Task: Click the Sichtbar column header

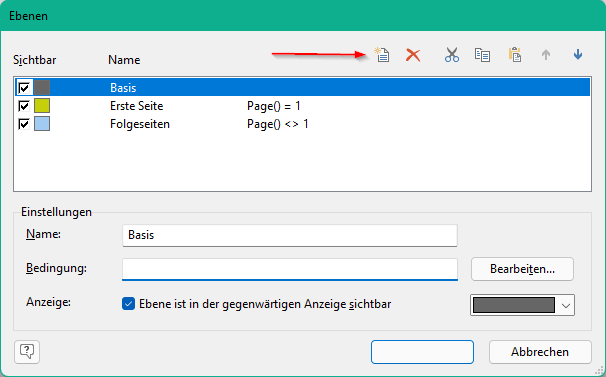Action: (34, 60)
